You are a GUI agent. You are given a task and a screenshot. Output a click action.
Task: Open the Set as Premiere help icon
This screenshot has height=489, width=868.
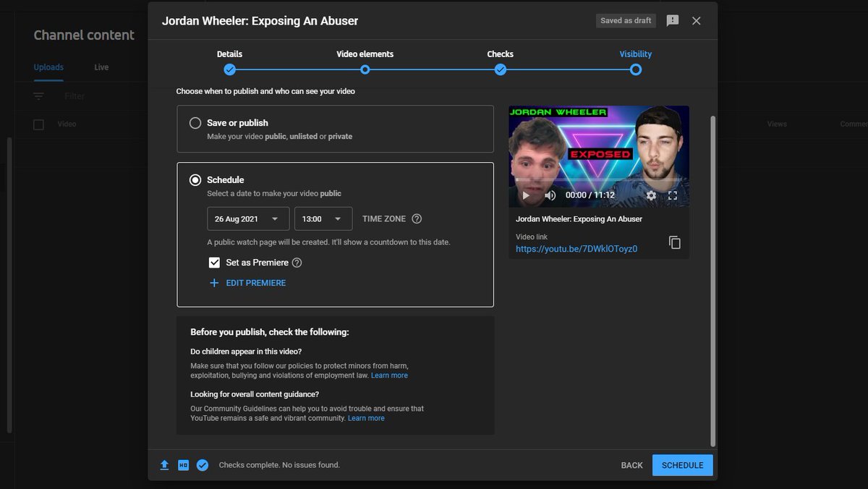click(x=297, y=263)
